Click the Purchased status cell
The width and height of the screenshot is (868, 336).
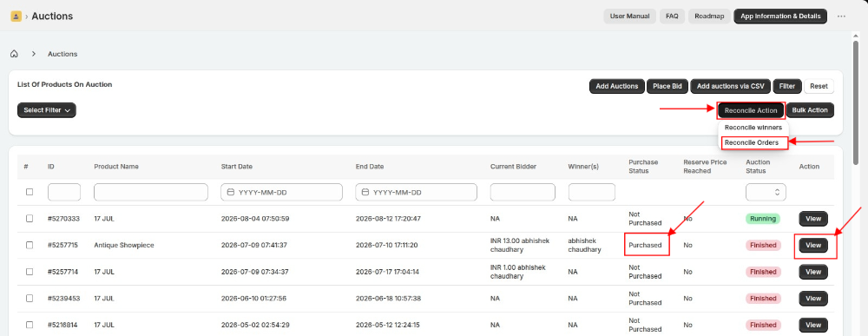click(645, 245)
